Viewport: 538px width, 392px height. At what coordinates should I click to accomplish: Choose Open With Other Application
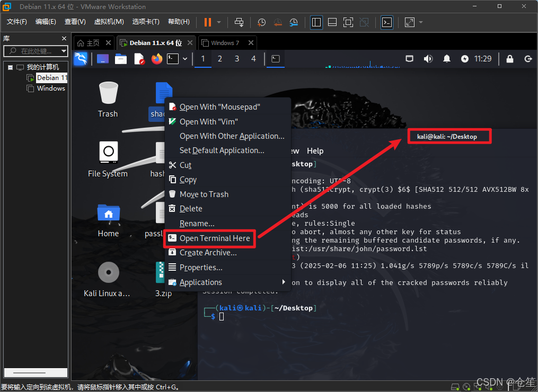(x=227, y=136)
